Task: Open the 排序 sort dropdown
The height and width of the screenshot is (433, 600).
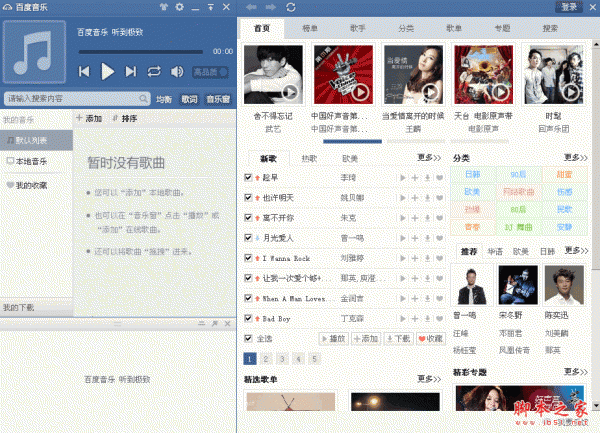Action: coord(125,119)
